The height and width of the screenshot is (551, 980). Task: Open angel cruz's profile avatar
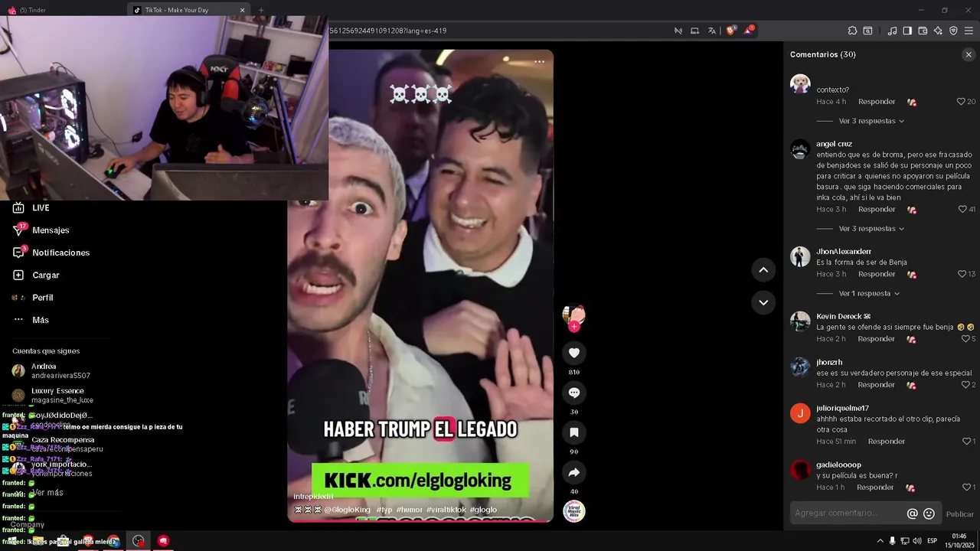800,149
